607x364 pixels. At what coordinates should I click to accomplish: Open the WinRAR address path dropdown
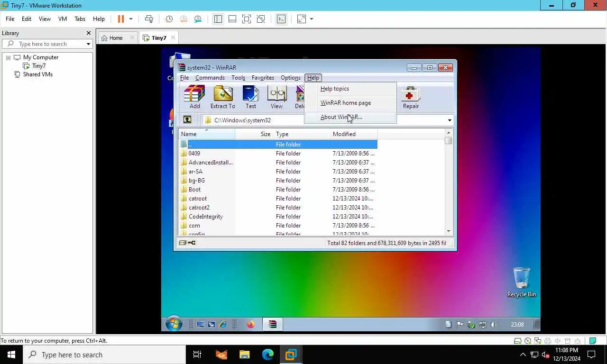pyautogui.click(x=450, y=120)
